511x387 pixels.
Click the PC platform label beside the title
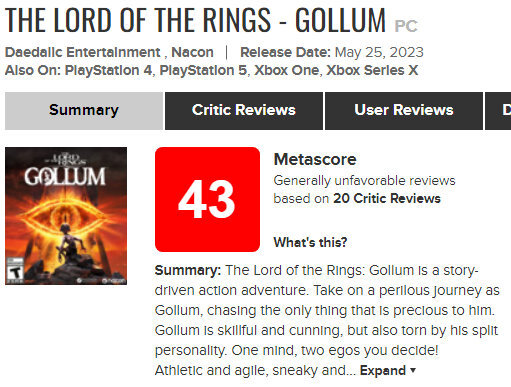point(406,26)
